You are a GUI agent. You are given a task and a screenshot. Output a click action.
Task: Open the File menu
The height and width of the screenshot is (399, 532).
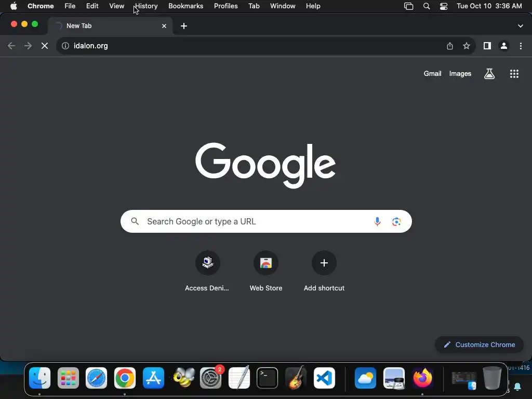tap(70, 6)
